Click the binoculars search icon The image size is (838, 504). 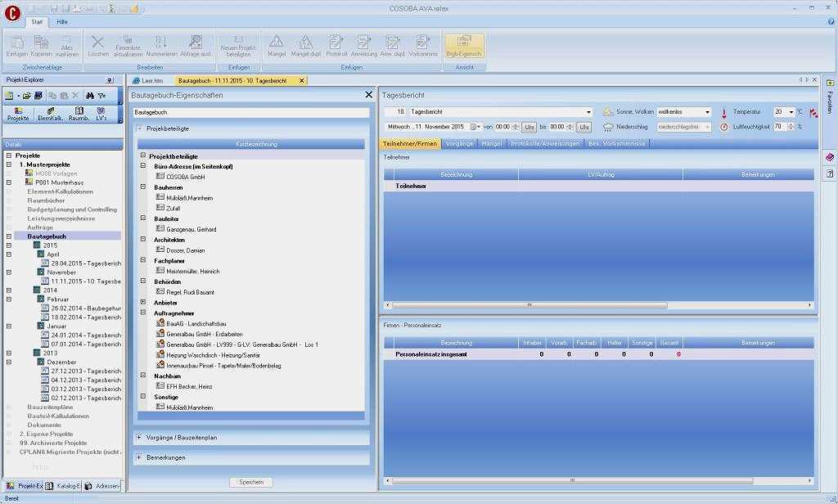click(90, 96)
